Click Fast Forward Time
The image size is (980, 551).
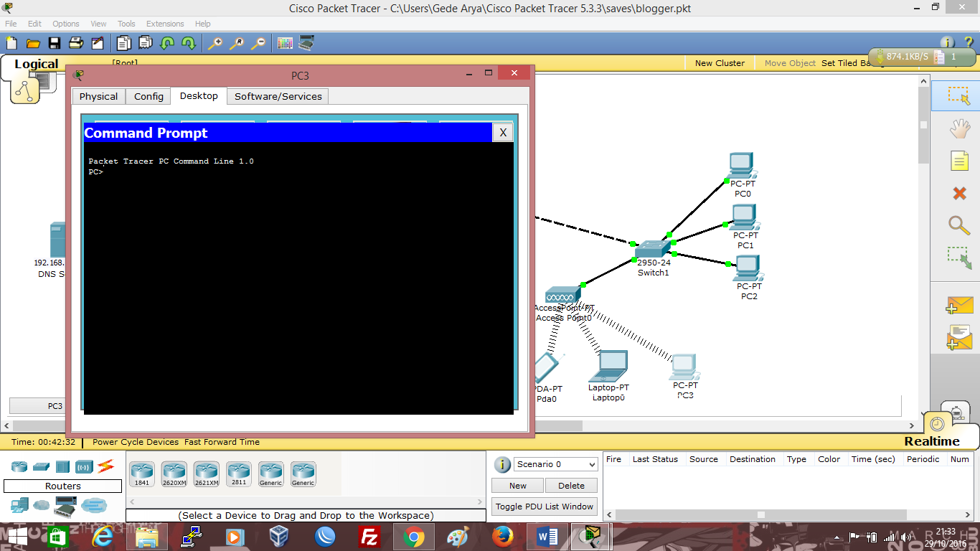222,442
